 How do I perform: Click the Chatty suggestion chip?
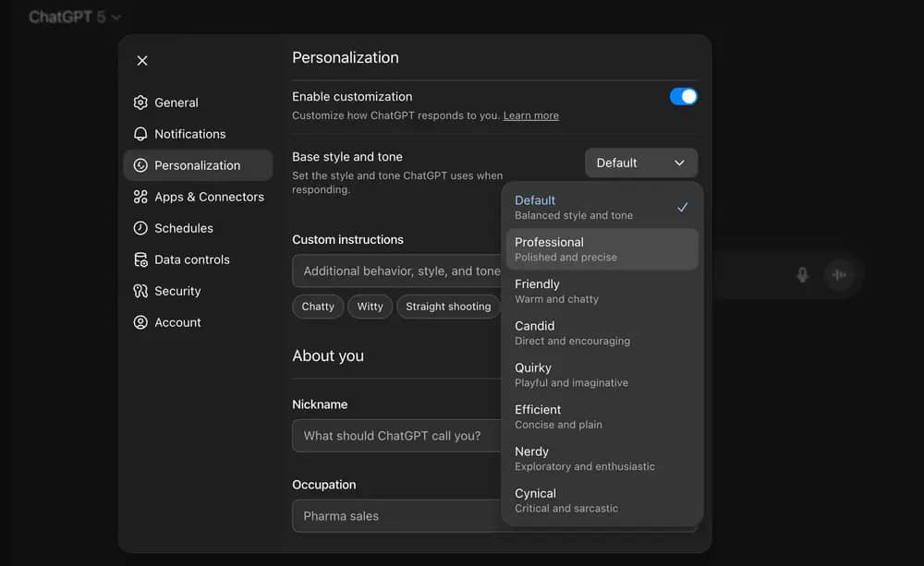tap(318, 307)
